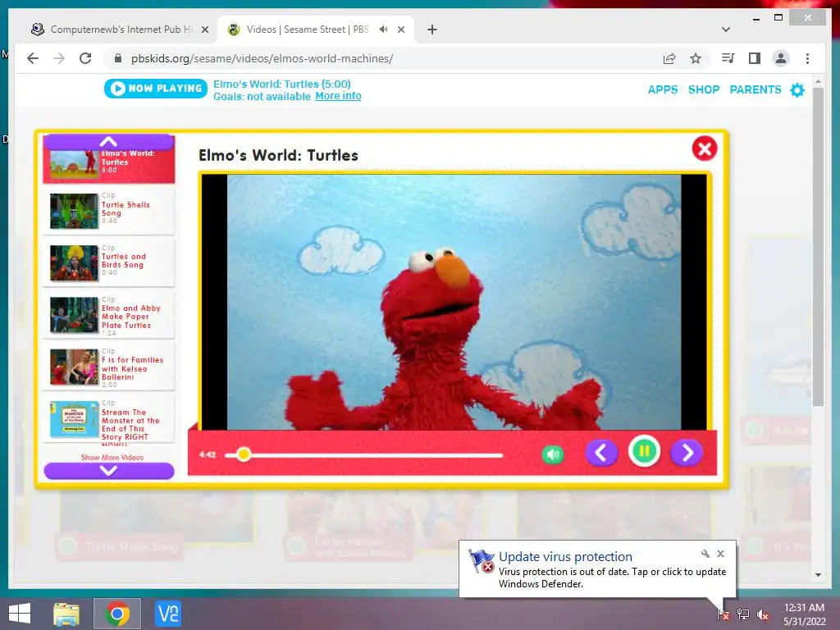Image resolution: width=840 pixels, height=630 pixels.
Task: Open the PARENTS menu link
Action: (x=756, y=89)
